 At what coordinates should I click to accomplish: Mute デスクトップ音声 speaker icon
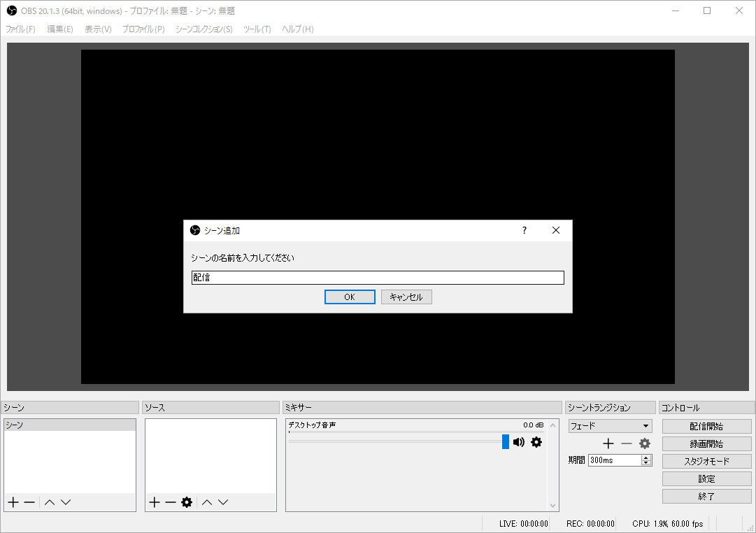coord(519,442)
